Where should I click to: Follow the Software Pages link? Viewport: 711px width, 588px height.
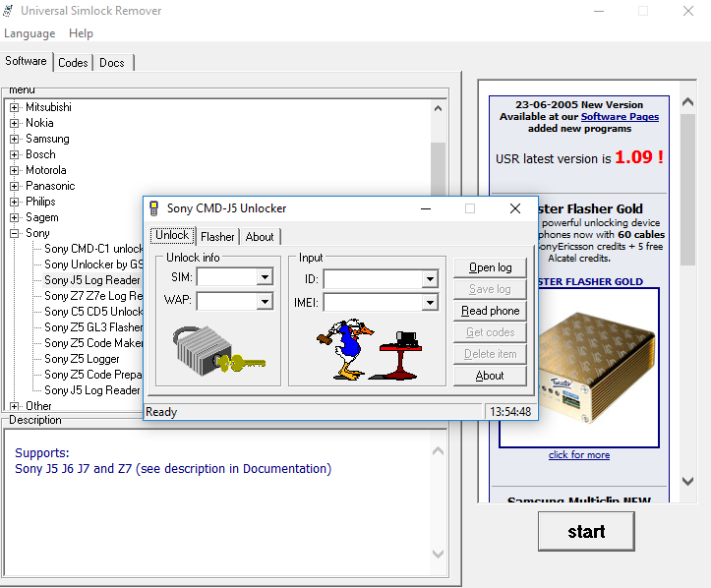[620, 117]
